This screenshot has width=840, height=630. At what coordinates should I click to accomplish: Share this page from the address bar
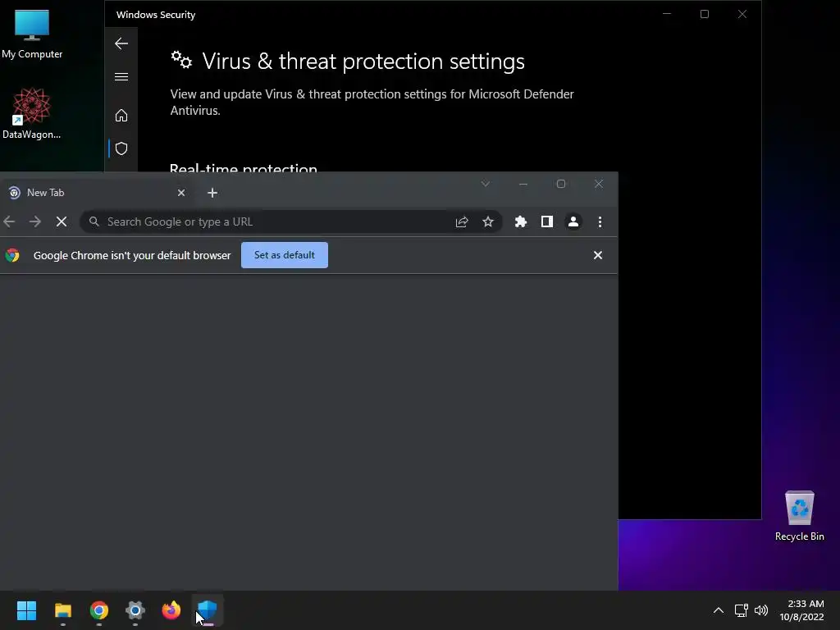(x=462, y=221)
